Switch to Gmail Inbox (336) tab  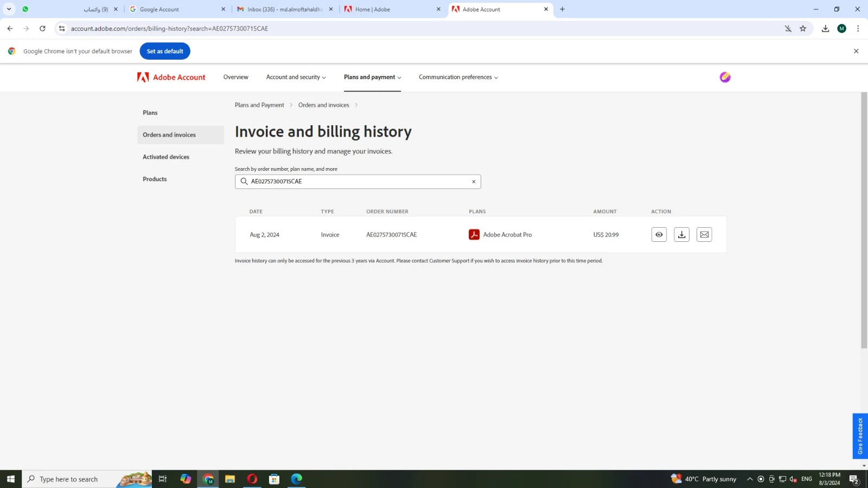(285, 9)
